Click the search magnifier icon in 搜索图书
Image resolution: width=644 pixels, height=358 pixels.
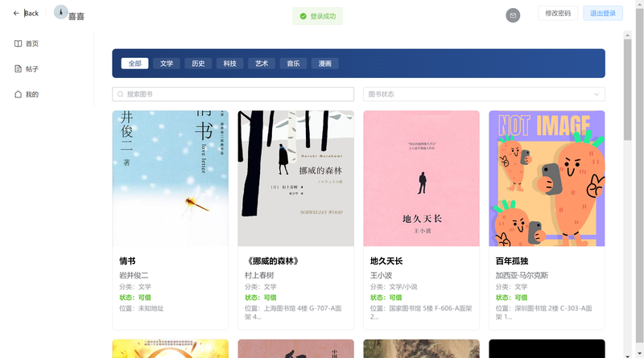[120, 94]
